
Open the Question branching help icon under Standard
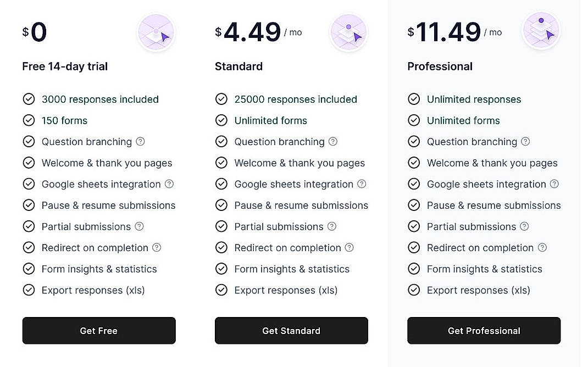tap(333, 141)
